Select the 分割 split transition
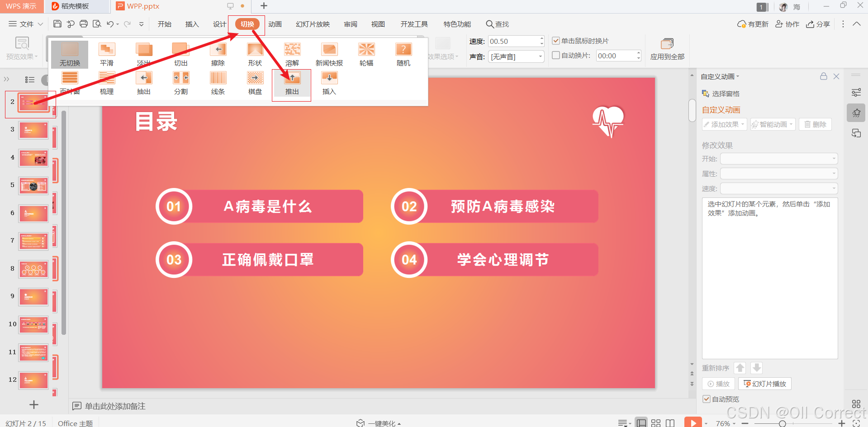The image size is (868, 427). 181,83
